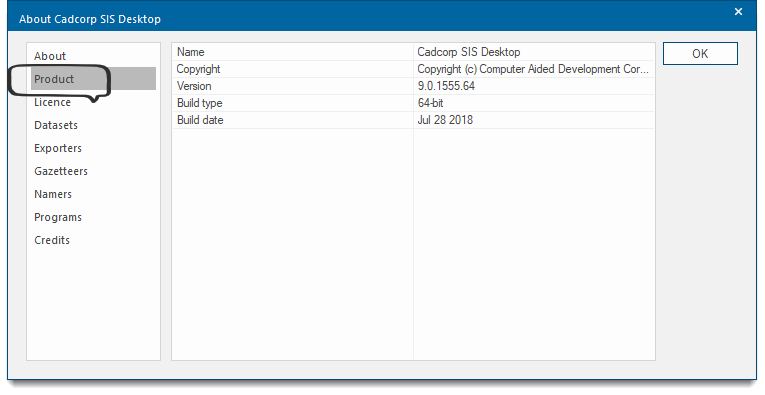Open the Gazetteers section

[60, 171]
